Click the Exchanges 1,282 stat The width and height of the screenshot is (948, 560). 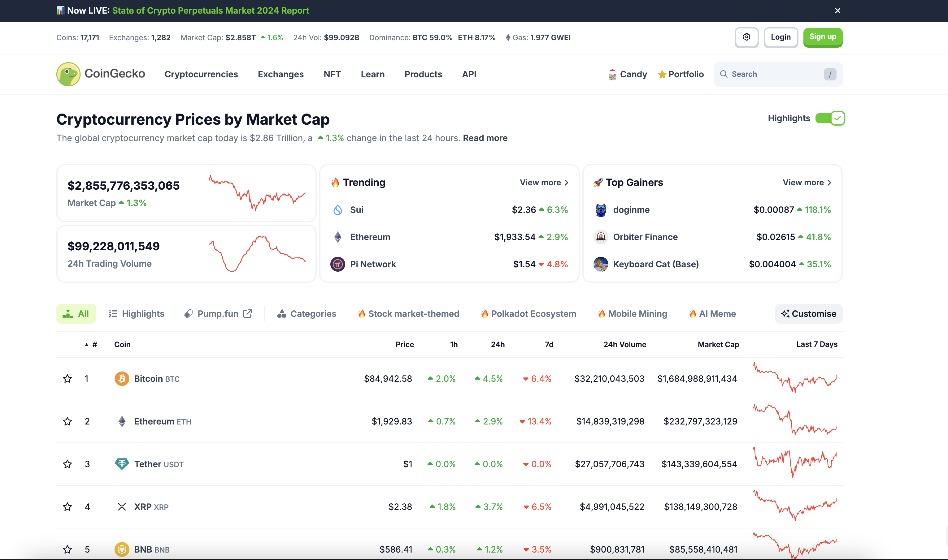140,37
